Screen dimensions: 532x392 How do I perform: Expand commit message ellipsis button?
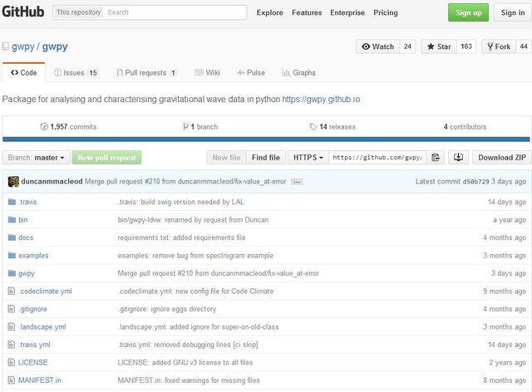(x=297, y=182)
